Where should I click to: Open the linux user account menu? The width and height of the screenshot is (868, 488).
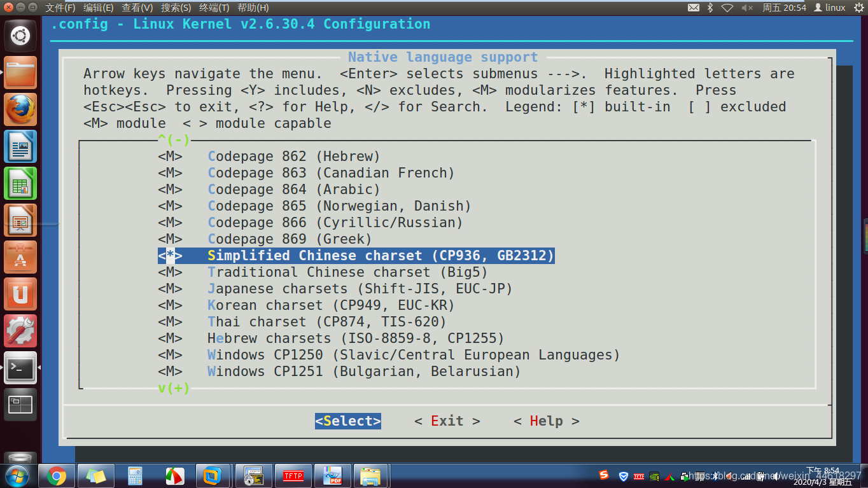(x=830, y=8)
